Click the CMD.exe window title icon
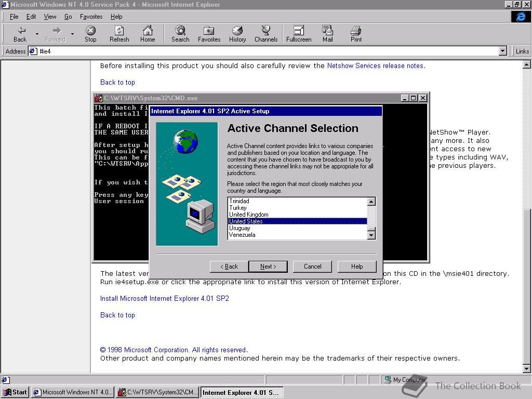Viewport: 532px width, 399px height. tap(98, 98)
